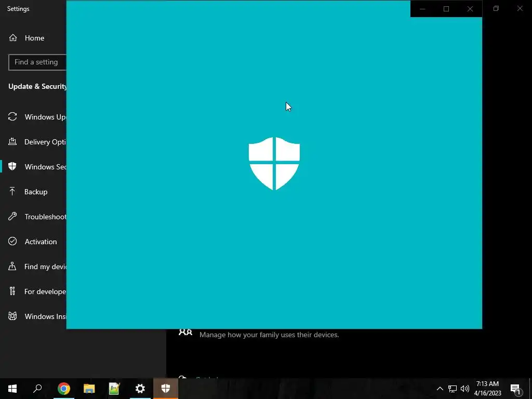
Task: Open Troubleshoot settings page
Action: click(33, 217)
